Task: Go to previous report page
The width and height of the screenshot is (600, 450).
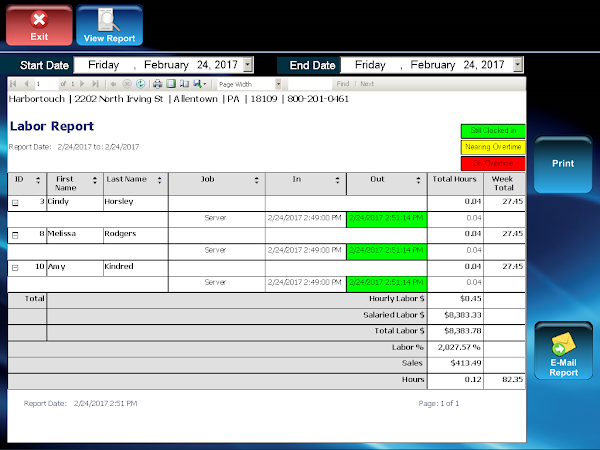Action: [x=26, y=84]
